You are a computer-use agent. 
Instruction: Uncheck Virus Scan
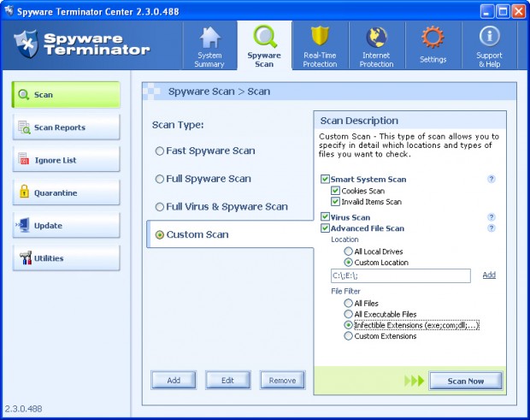coord(325,216)
